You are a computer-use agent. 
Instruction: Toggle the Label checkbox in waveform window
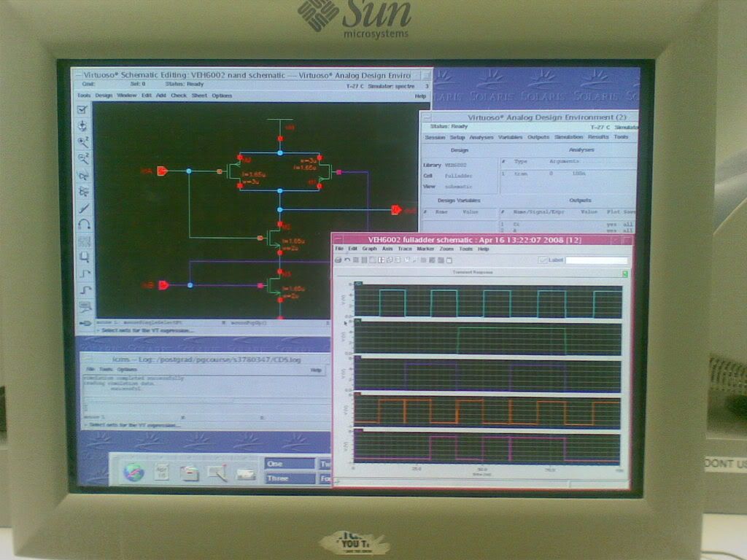click(x=542, y=260)
